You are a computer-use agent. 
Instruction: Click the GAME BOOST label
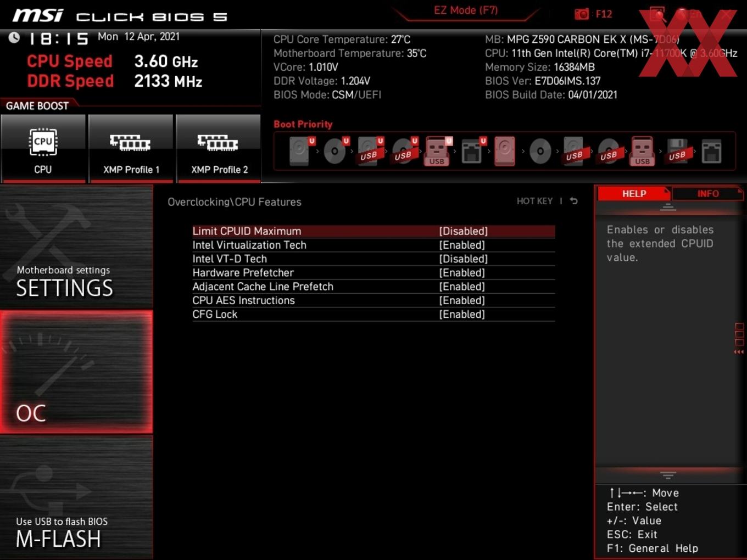(37, 105)
